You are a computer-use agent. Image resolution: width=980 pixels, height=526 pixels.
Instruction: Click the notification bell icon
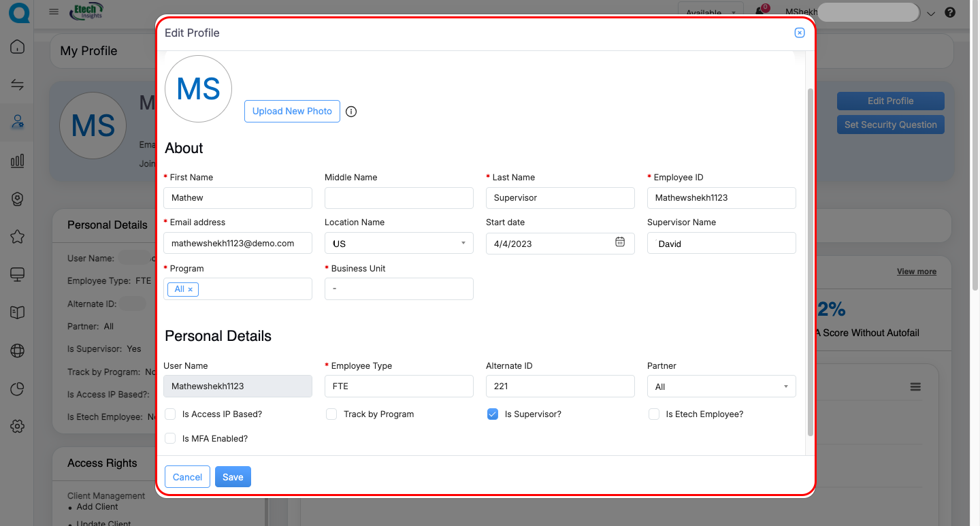coord(759,12)
